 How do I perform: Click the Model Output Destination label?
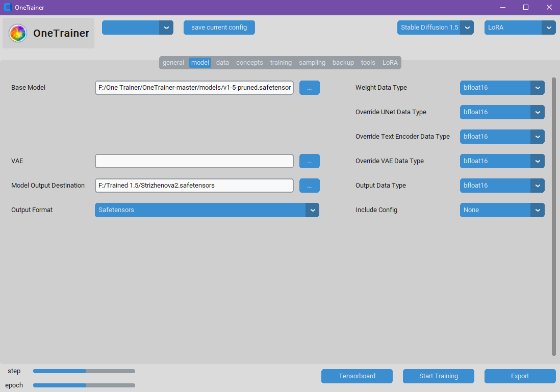(48, 185)
